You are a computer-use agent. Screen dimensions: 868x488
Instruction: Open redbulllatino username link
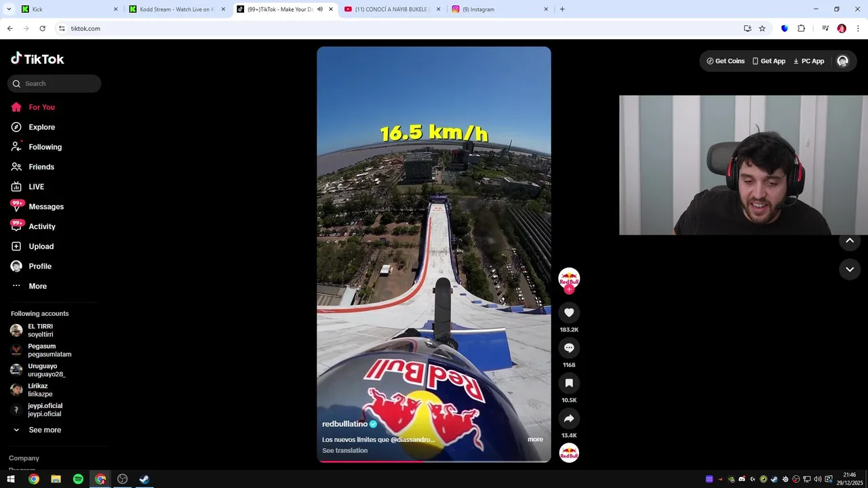344,424
